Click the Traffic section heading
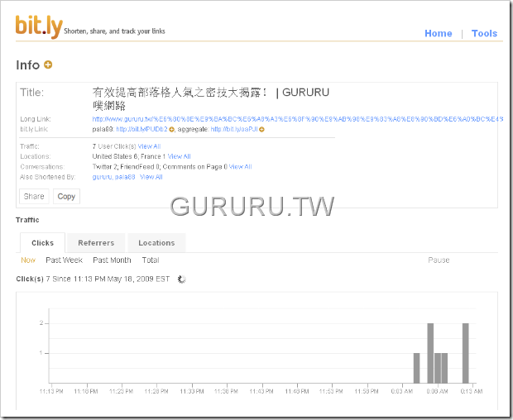The width and height of the screenshot is (513, 420). 27,220
